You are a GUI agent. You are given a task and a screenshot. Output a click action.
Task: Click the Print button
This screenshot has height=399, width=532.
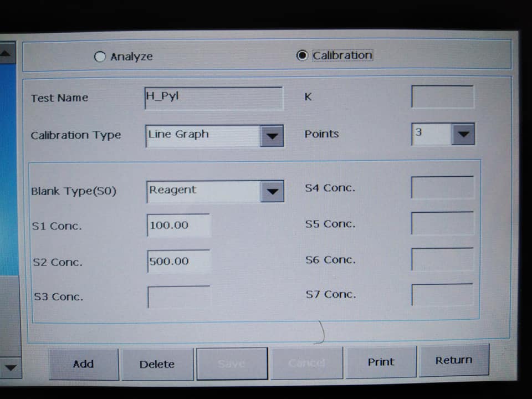coord(381,362)
